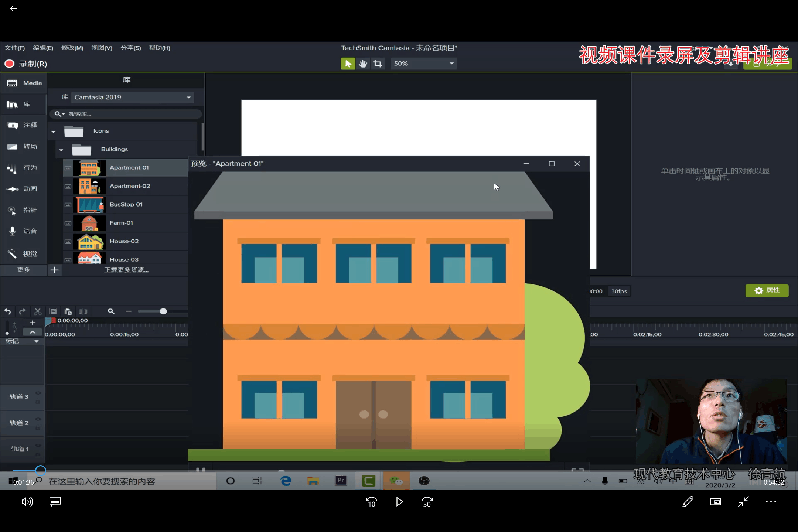The height and width of the screenshot is (532, 798).
Task: Click the plus add-to-library button
Action: [54, 270]
